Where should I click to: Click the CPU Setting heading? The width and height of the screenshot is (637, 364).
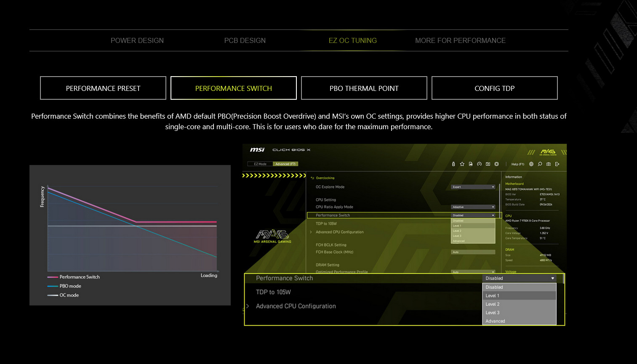(x=326, y=200)
